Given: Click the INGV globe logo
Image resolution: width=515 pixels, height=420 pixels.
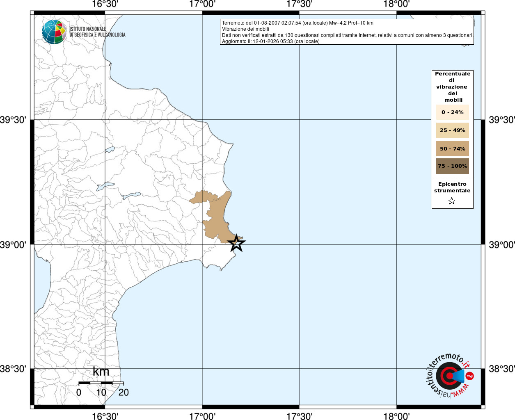Looking at the screenshot, I should pos(54,32).
